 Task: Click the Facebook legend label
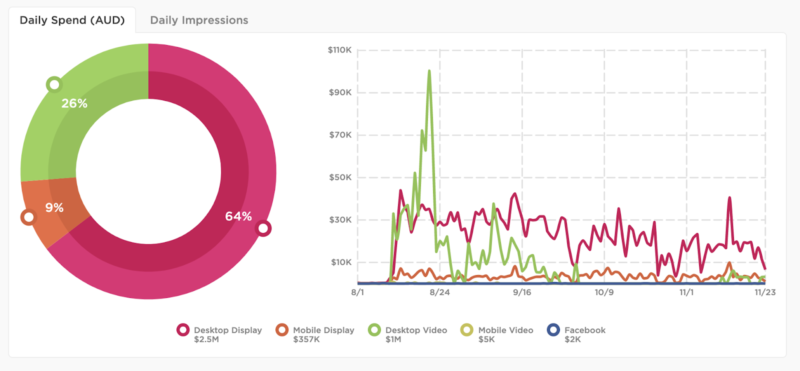tap(585, 330)
